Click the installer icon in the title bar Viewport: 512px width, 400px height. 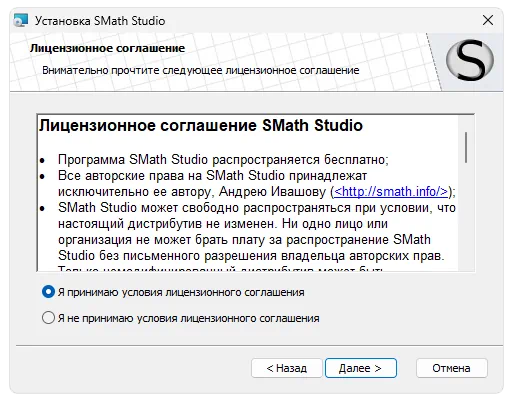coord(21,20)
